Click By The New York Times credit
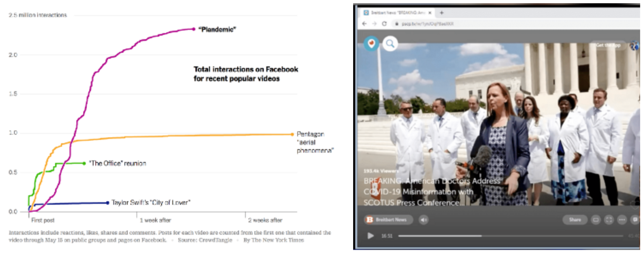 [274, 240]
